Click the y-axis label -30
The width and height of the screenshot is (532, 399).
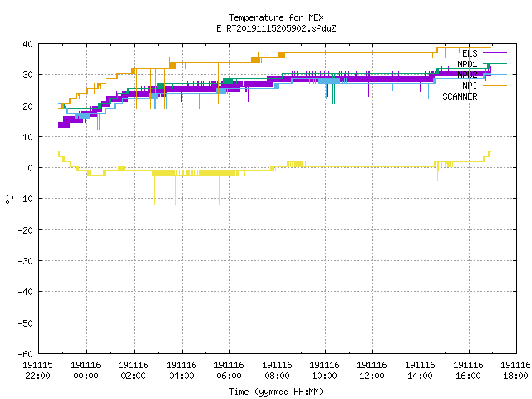tap(26, 261)
